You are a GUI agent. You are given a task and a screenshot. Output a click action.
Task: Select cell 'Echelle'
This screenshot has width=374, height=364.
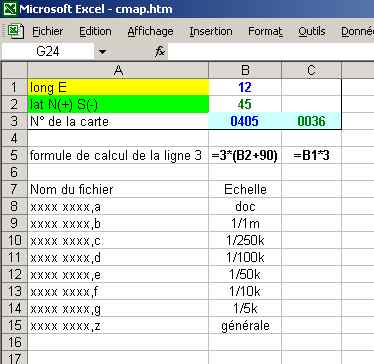coord(245,189)
